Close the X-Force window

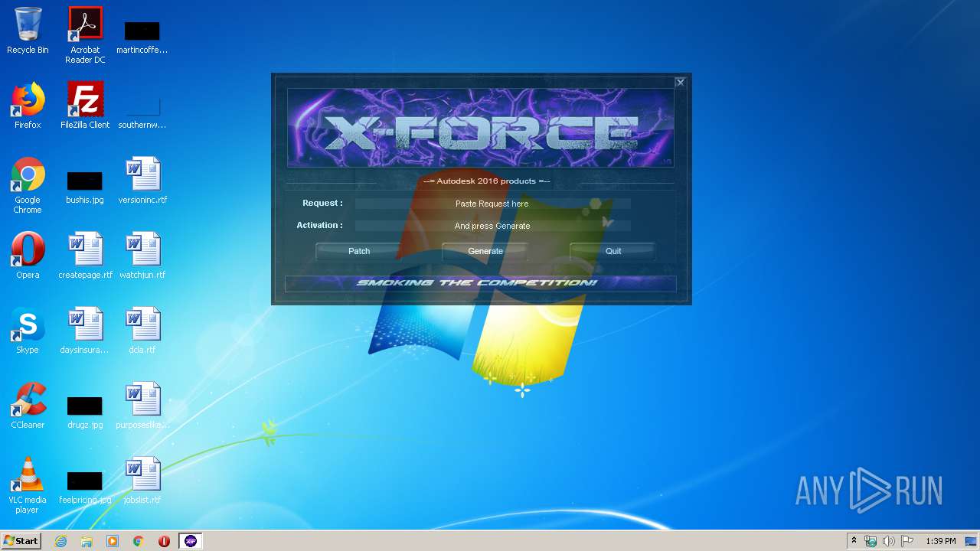680,82
